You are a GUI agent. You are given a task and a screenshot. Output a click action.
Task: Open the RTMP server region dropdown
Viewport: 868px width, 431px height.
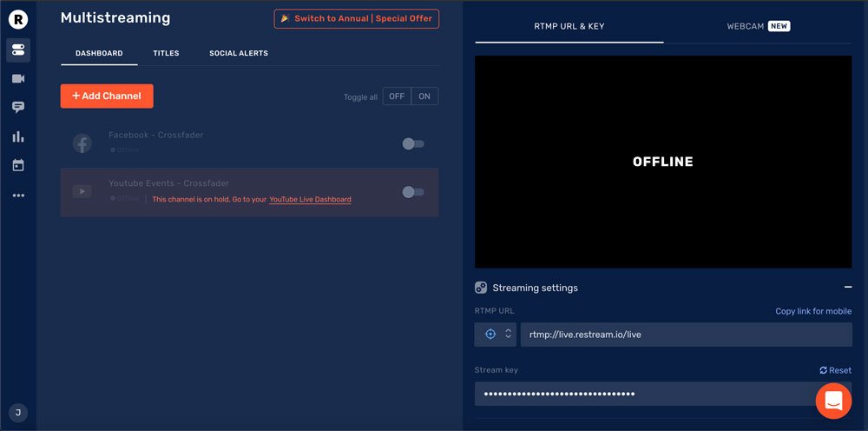(496, 335)
